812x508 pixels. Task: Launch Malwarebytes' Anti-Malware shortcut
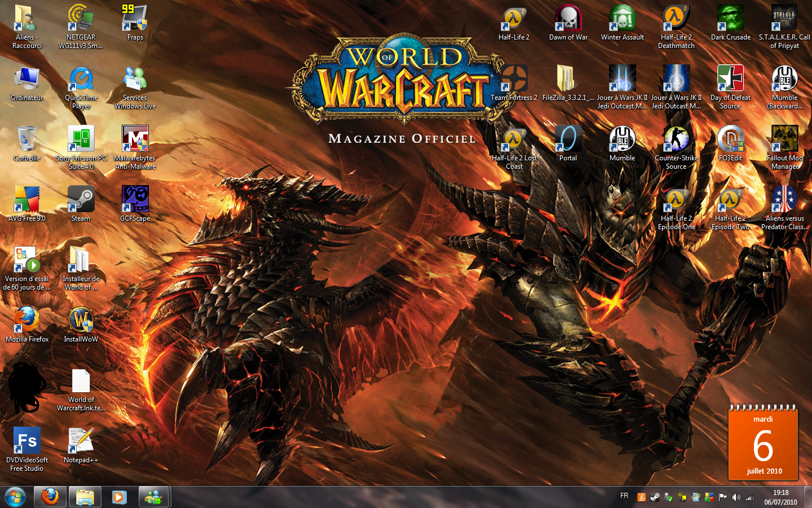(135, 139)
